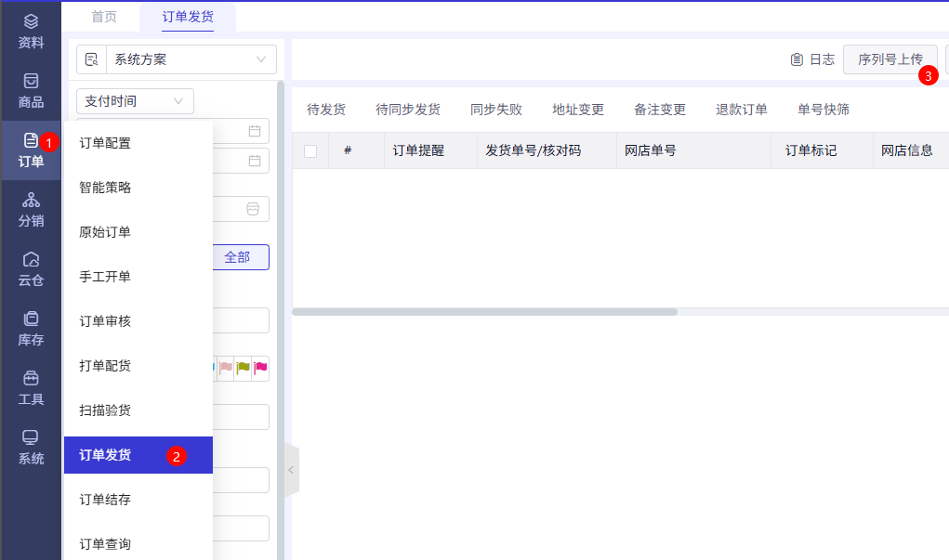Viewport: 949px width, 560px height.
Task: Select the magenta flag marker
Action: click(x=261, y=368)
